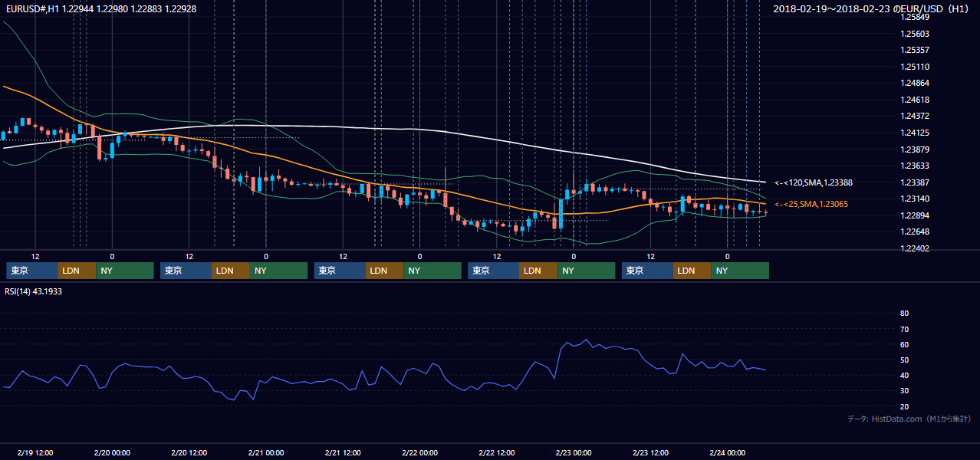Viewport: 980px width, 460px height.
Task: Click the 2/23 12:00 time axis label
Action: point(650,452)
